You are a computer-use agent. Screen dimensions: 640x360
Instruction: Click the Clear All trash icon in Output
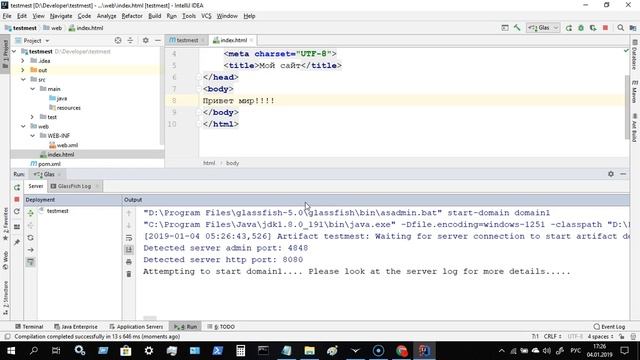coord(129,274)
